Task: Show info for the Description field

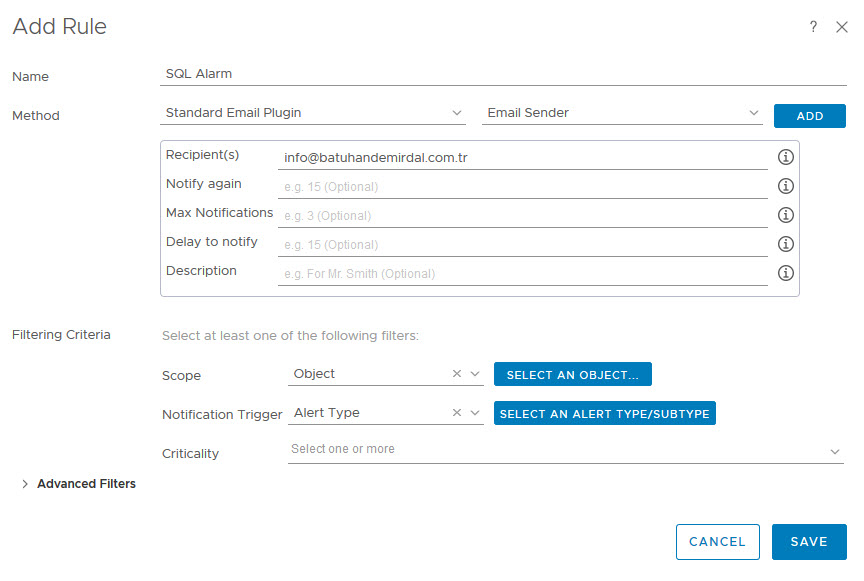Action: [786, 273]
